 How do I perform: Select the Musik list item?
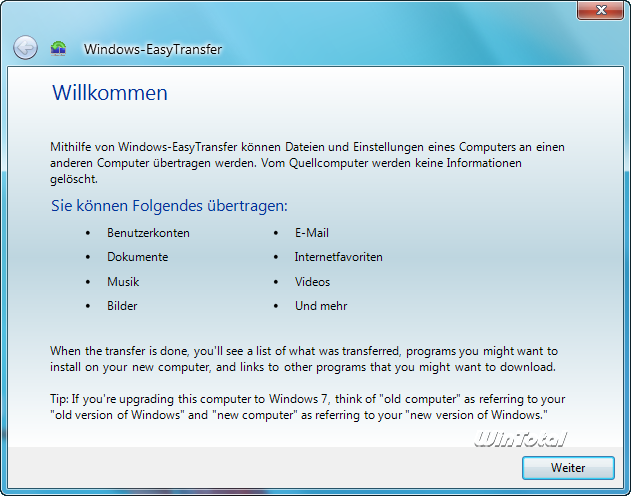click(x=123, y=282)
